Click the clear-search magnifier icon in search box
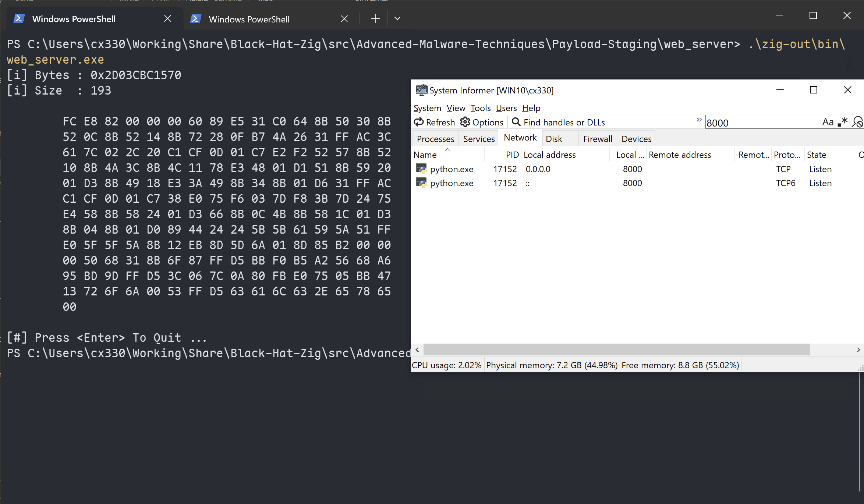The image size is (864, 504). (858, 122)
